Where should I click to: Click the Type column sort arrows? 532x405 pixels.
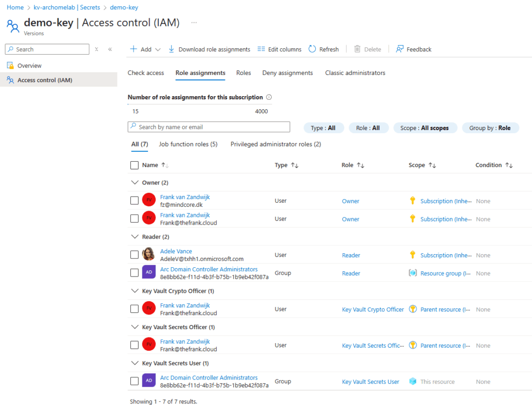click(295, 165)
